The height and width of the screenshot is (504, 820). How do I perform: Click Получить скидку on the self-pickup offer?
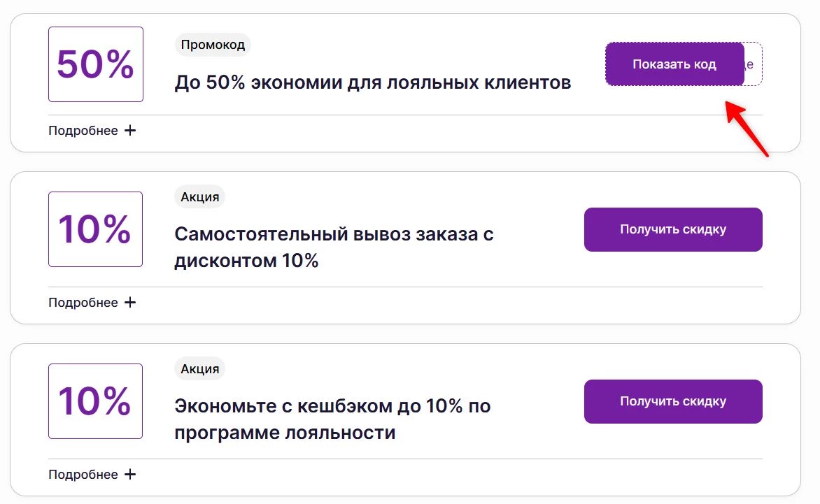click(672, 229)
